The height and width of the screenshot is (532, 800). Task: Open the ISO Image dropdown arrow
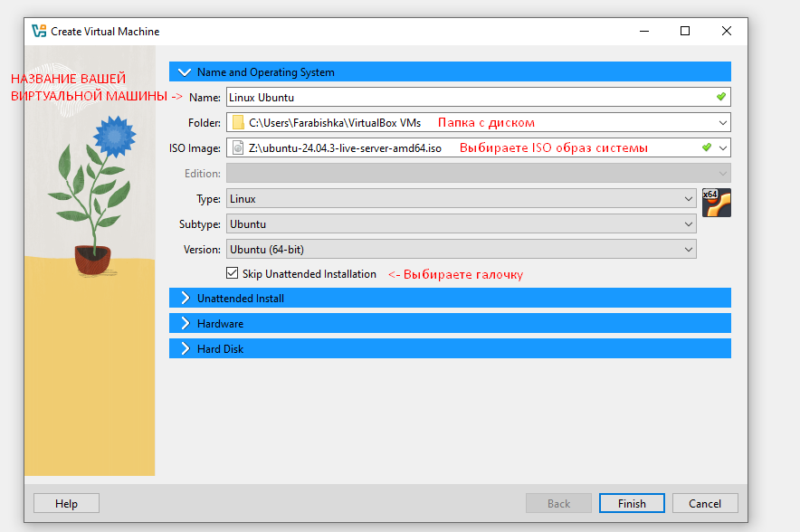722,147
